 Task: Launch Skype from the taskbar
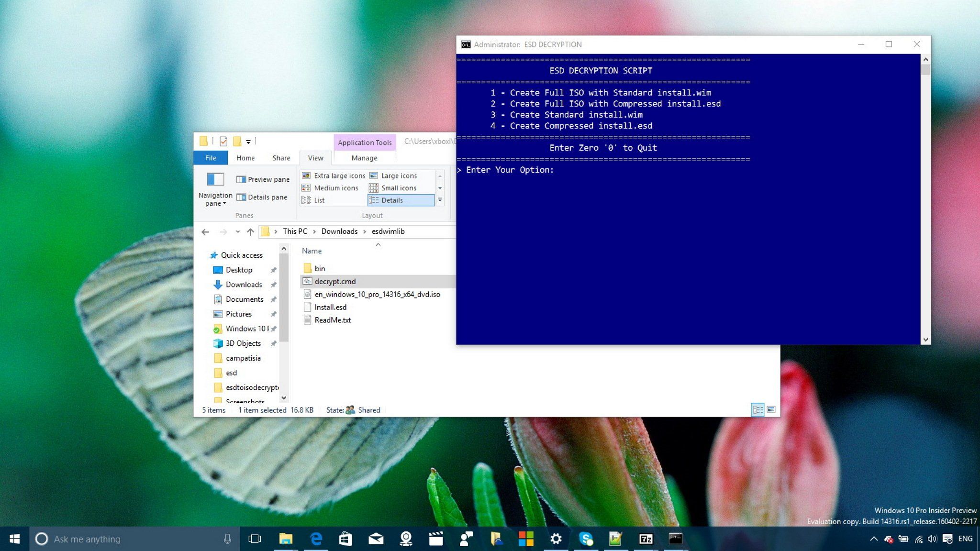[x=586, y=539]
